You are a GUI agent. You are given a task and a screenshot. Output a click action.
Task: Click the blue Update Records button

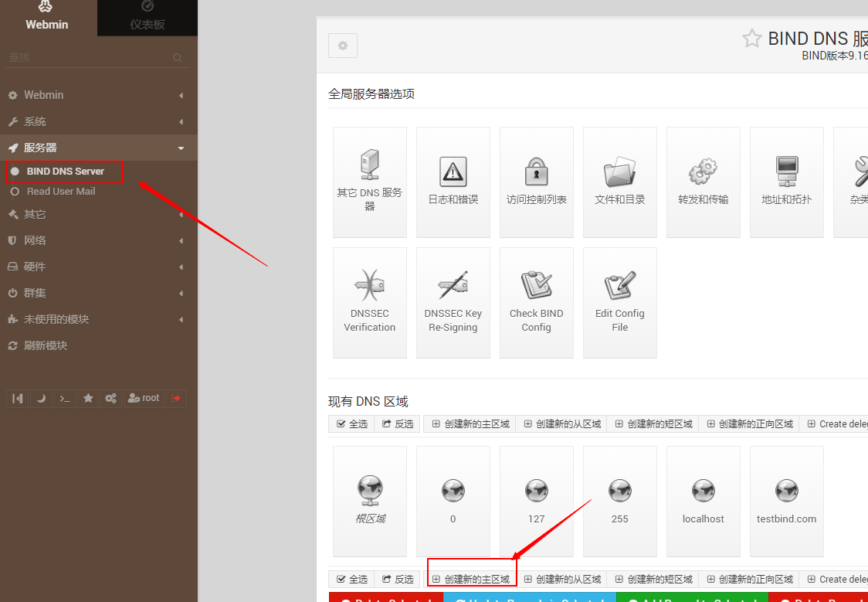coord(529,597)
